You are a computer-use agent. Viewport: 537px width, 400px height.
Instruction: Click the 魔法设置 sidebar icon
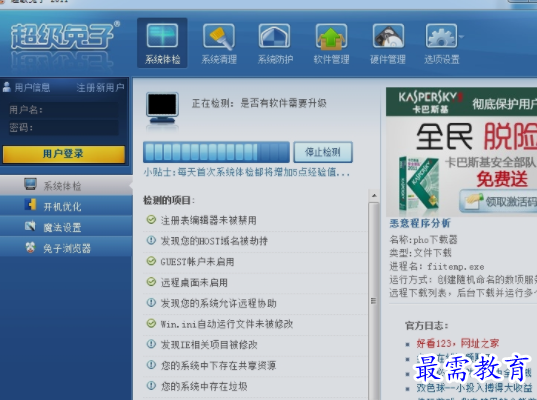coord(30,226)
